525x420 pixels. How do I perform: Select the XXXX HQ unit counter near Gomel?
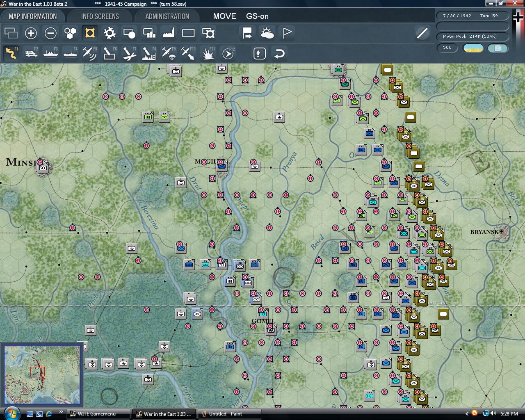(230, 347)
